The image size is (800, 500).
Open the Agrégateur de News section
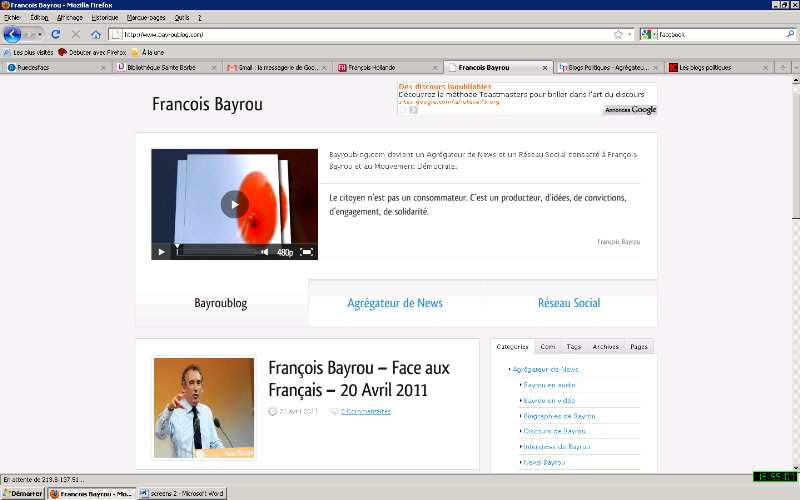coord(395,303)
